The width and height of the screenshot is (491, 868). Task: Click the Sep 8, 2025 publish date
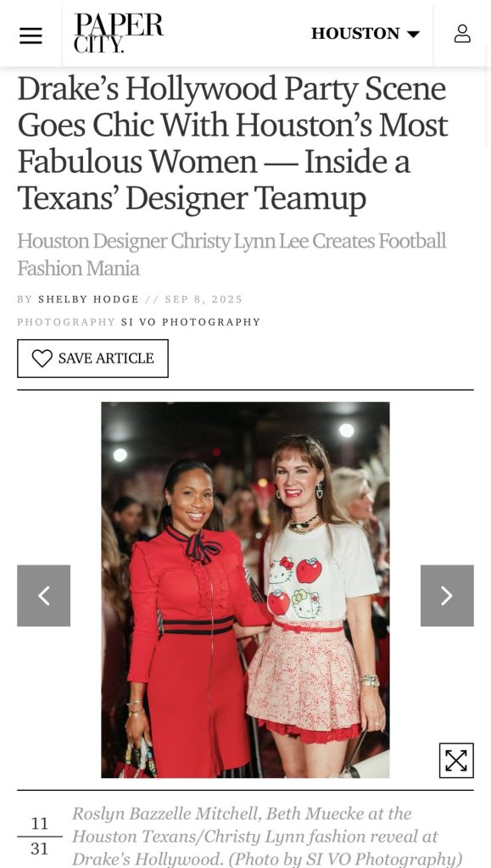[x=204, y=299]
